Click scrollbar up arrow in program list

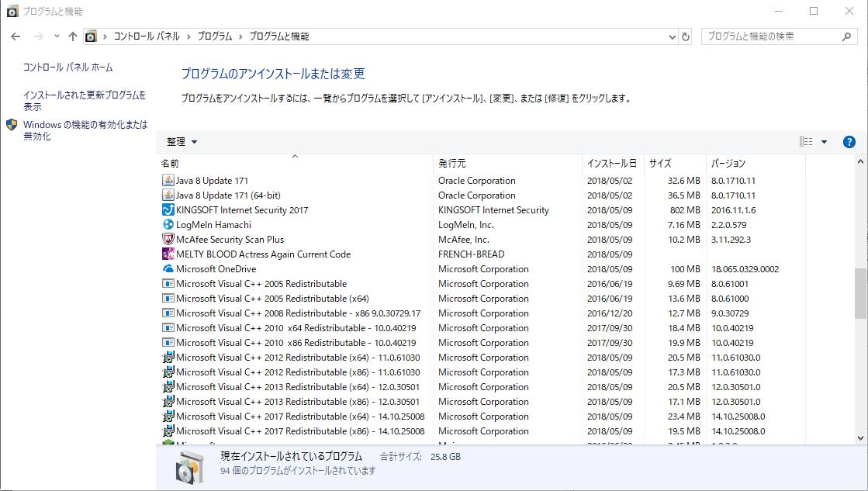(860, 161)
